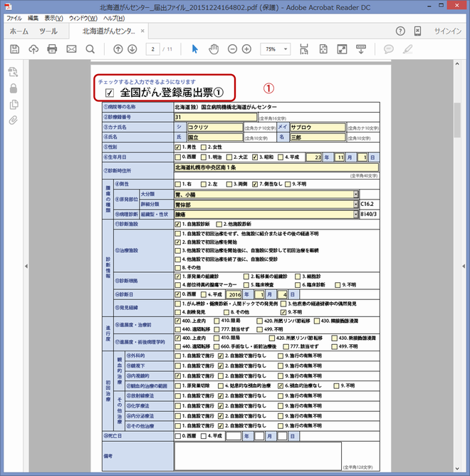Screen dimensions: 470x476
Task: Open the 詳細分類 dropdown showing 胃体部
Action: pyautogui.click(x=356, y=205)
